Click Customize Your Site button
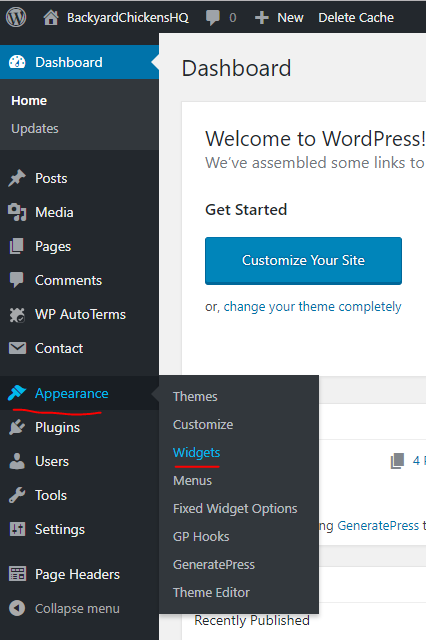Image resolution: width=426 pixels, height=640 pixels. click(303, 260)
